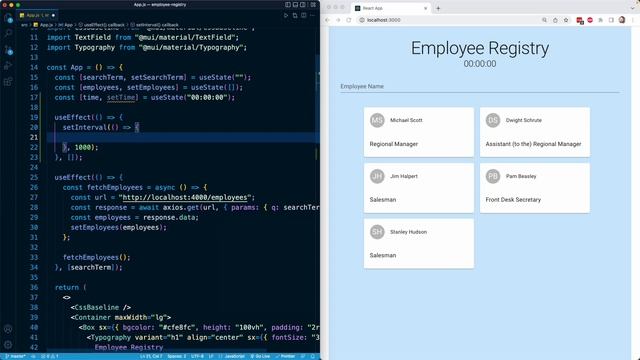Click the PB avatar on Pam Beasley card

click(x=493, y=176)
